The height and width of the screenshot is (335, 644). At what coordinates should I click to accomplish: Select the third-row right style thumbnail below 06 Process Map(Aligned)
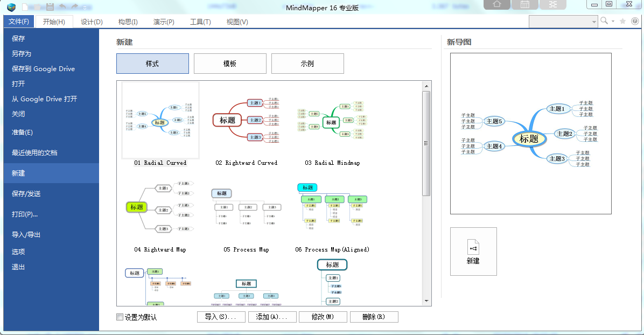[x=332, y=282]
